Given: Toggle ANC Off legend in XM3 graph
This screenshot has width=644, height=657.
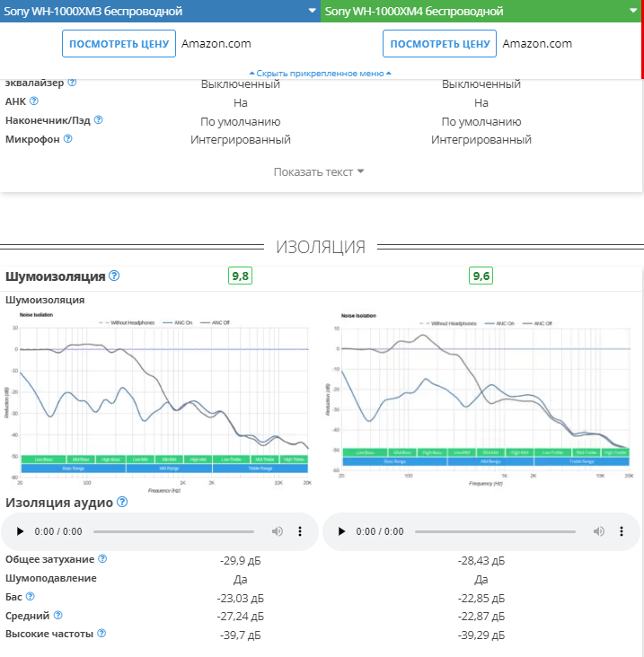Looking at the screenshot, I should pos(215,322).
